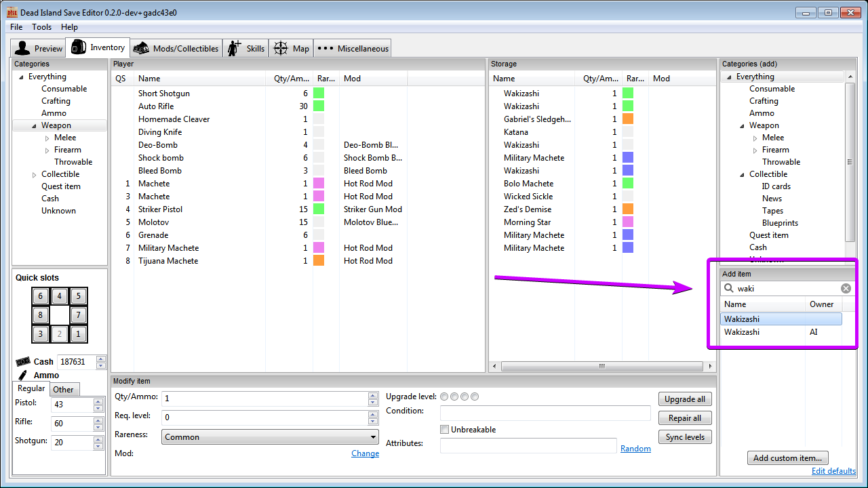Click the Change mod link

365,453
